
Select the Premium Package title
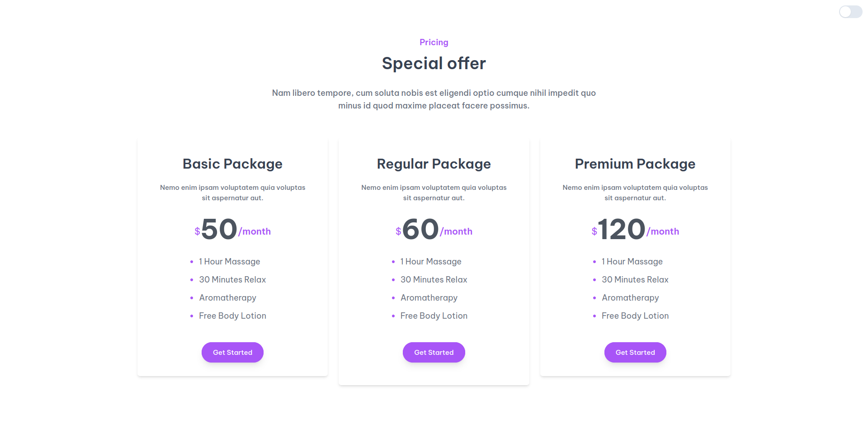point(635,164)
